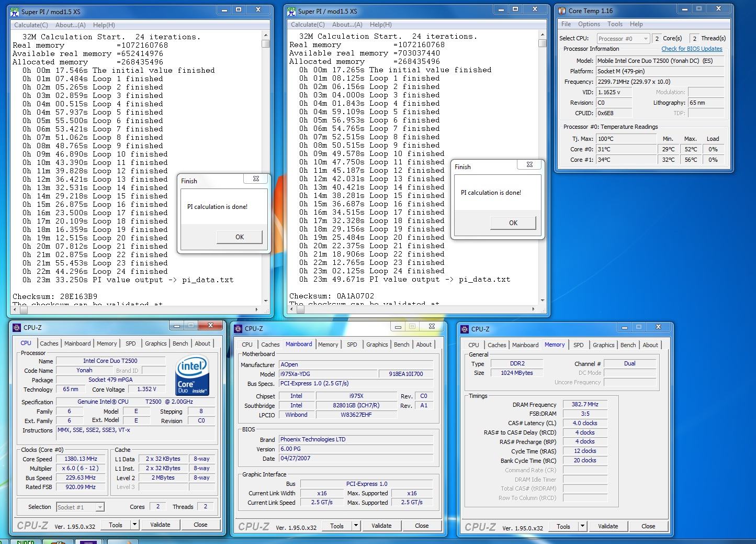Click the Core Temp Model field value

tap(660, 61)
